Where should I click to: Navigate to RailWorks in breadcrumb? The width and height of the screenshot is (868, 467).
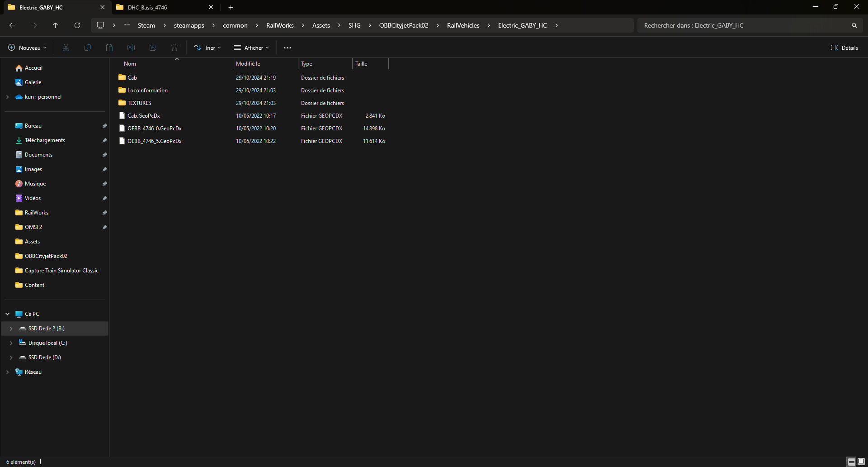click(x=280, y=25)
